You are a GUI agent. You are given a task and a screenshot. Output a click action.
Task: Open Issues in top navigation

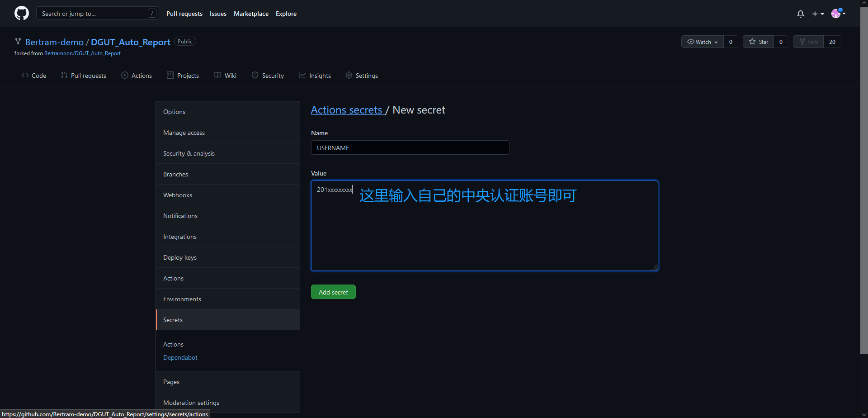tap(218, 14)
